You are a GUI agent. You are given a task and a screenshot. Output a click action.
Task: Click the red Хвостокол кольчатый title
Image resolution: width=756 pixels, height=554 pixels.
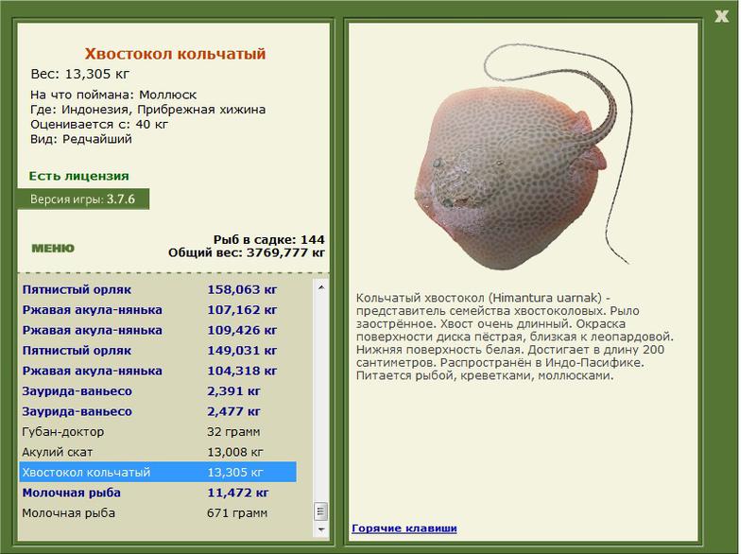pos(175,54)
